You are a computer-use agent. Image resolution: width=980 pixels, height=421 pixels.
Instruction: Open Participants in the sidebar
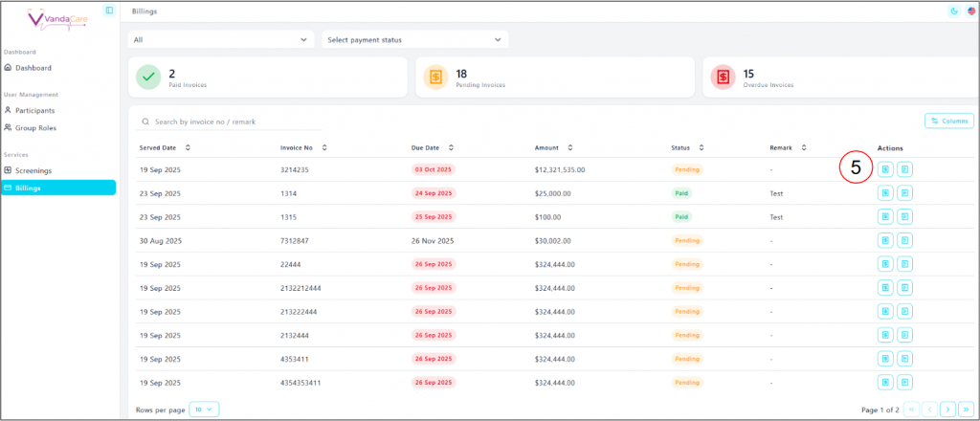coord(34,110)
